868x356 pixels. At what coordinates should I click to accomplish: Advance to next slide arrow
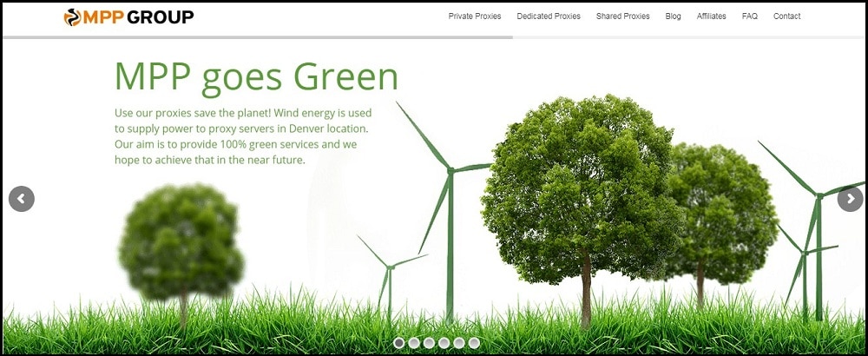pos(851,199)
